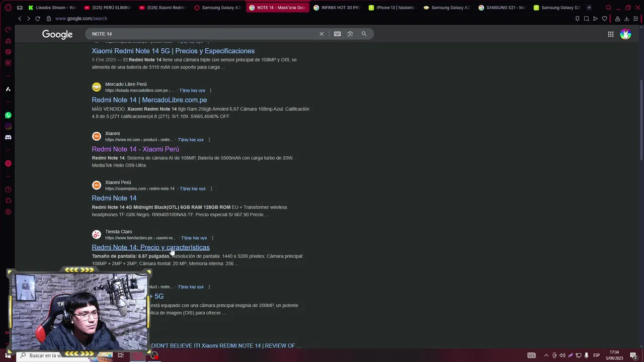Viewport: 644px width, 362px height.
Task: Switch to iPhone 13 falabella tab
Action: pos(392,8)
